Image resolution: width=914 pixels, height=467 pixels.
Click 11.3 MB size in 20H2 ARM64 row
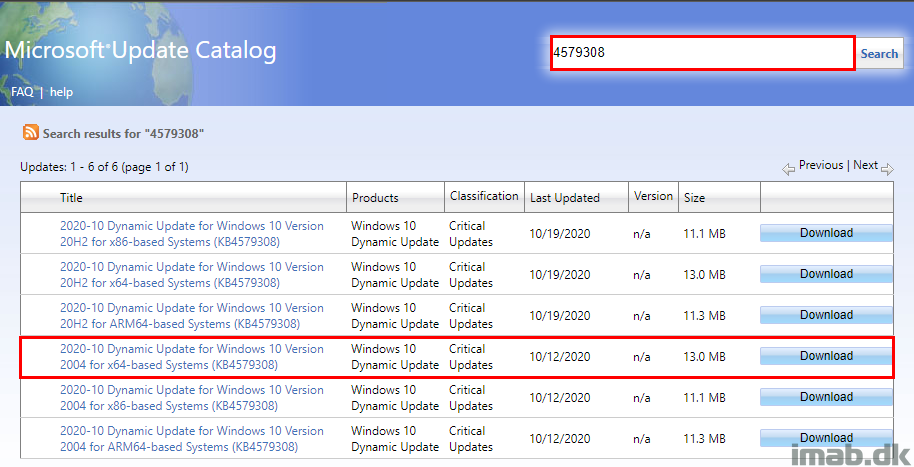point(704,315)
